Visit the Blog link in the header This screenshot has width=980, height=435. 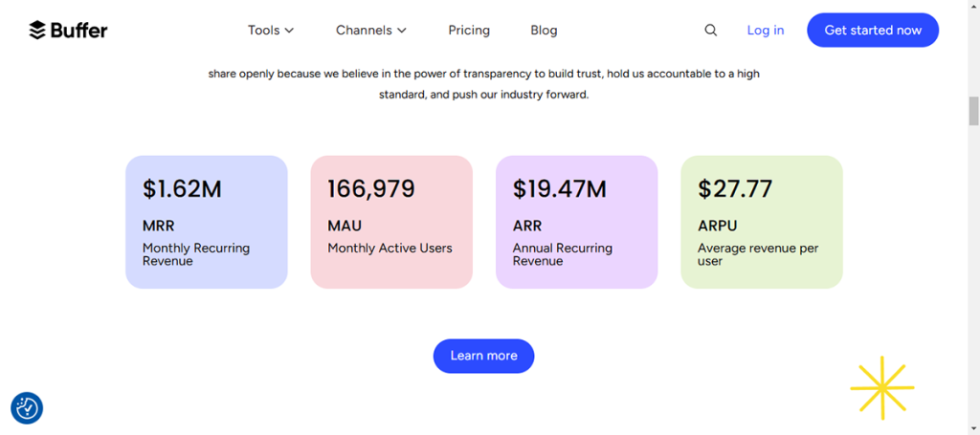544,31
